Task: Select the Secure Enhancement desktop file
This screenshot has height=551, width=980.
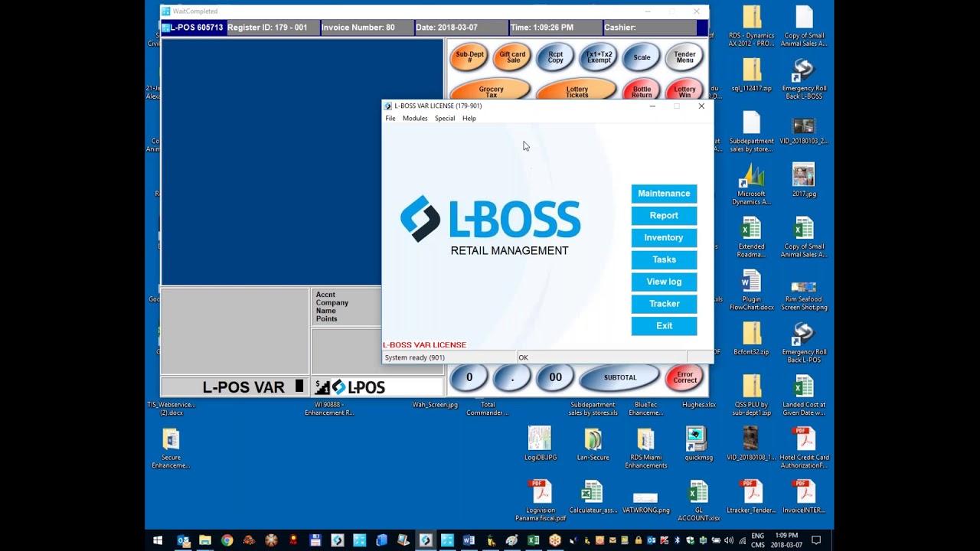Action: [171, 448]
